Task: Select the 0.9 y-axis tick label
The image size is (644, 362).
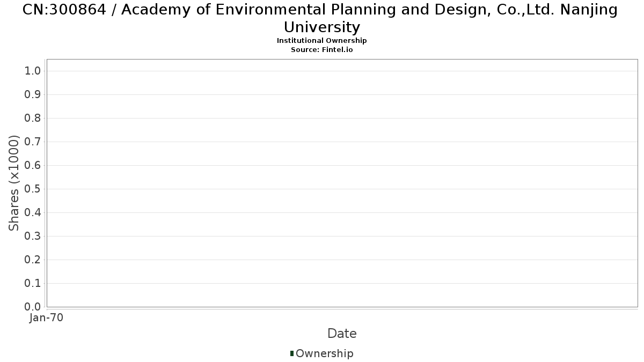Action: click(33, 94)
